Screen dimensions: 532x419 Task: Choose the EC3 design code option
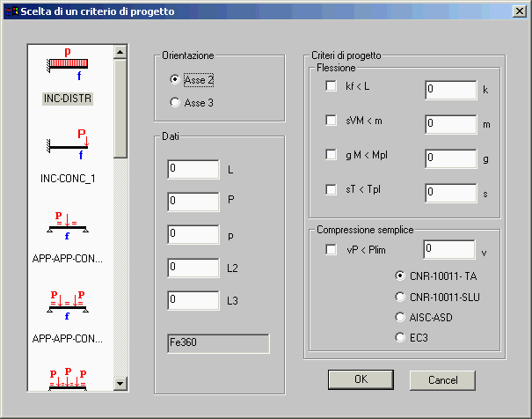(401, 337)
